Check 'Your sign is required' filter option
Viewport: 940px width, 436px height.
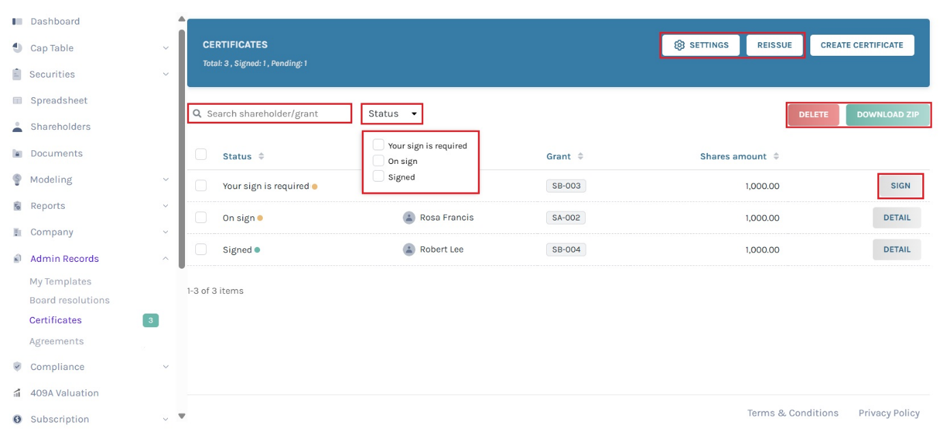(x=378, y=145)
